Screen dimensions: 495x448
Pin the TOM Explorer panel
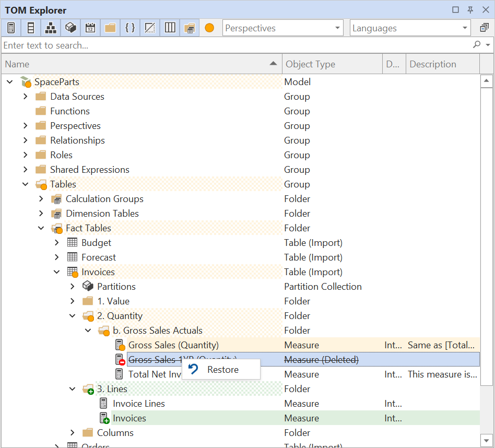point(470,10)
